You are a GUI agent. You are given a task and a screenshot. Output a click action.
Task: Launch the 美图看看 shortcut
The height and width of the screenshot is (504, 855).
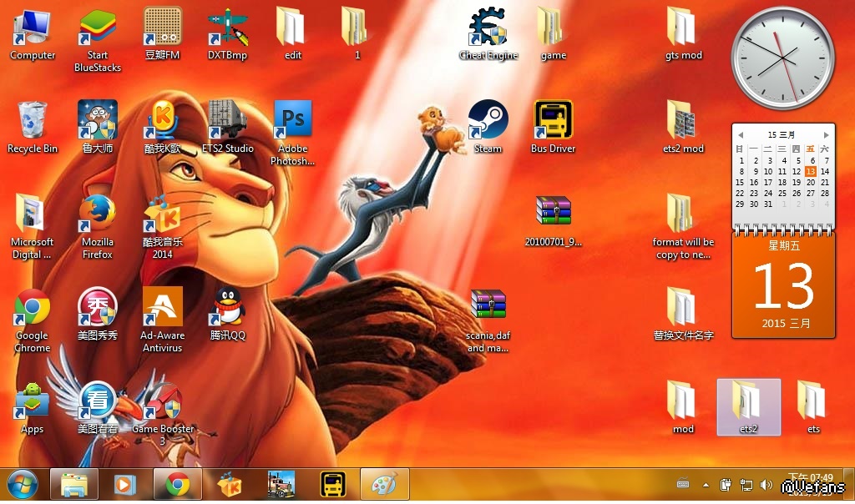point(97,409)
